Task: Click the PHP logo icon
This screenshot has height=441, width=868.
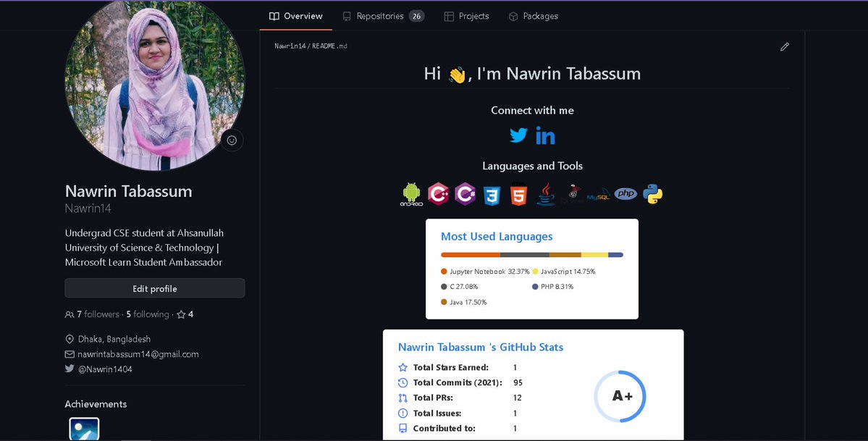Action: 625,193
